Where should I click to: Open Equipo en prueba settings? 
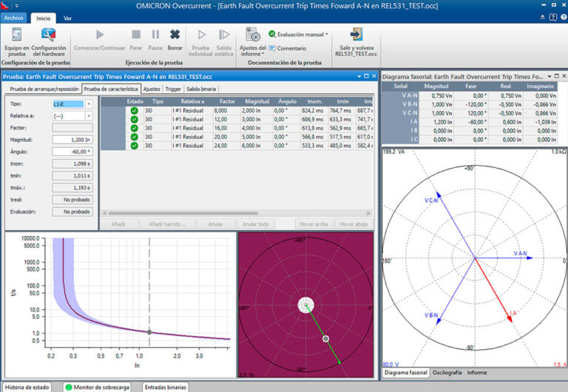17,41
